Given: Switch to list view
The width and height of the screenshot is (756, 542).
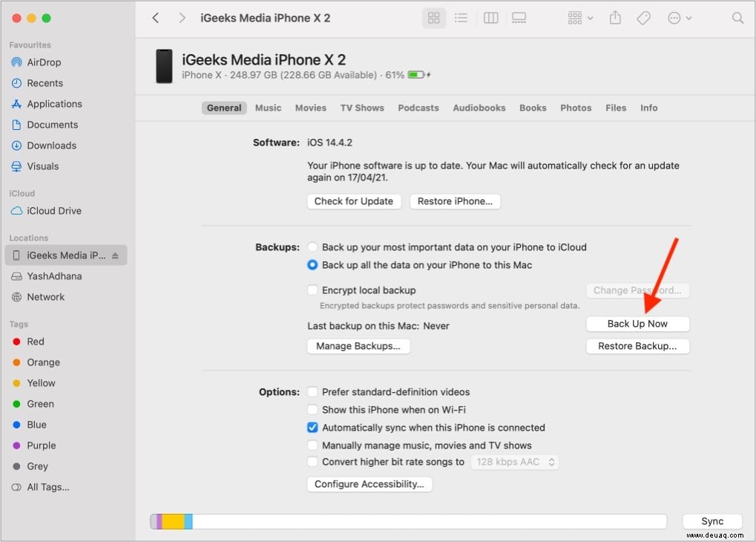Looking at the screenshot, I should 461,18.
